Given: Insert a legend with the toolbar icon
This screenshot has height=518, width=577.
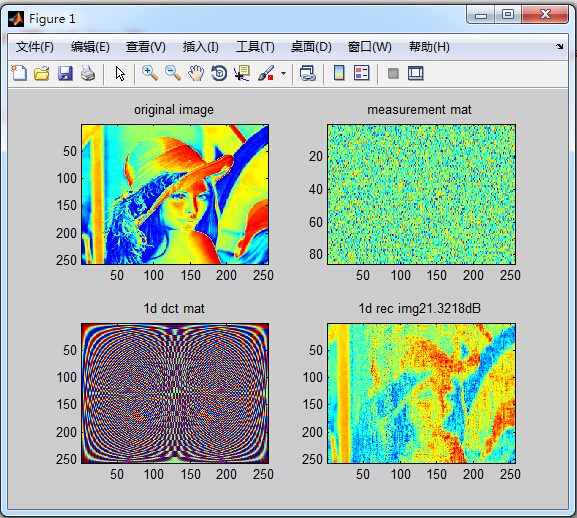Looking at the screenshot, I should coord(361,73).
